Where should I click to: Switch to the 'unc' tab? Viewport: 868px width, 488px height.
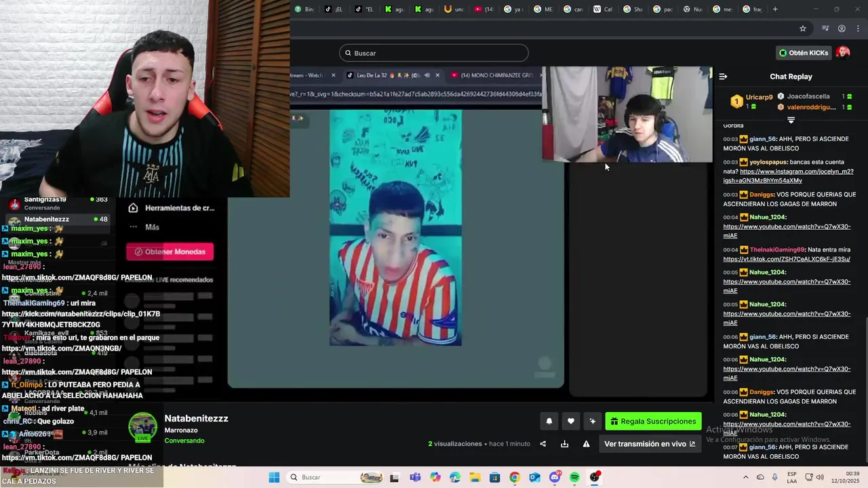coord(454,9)
